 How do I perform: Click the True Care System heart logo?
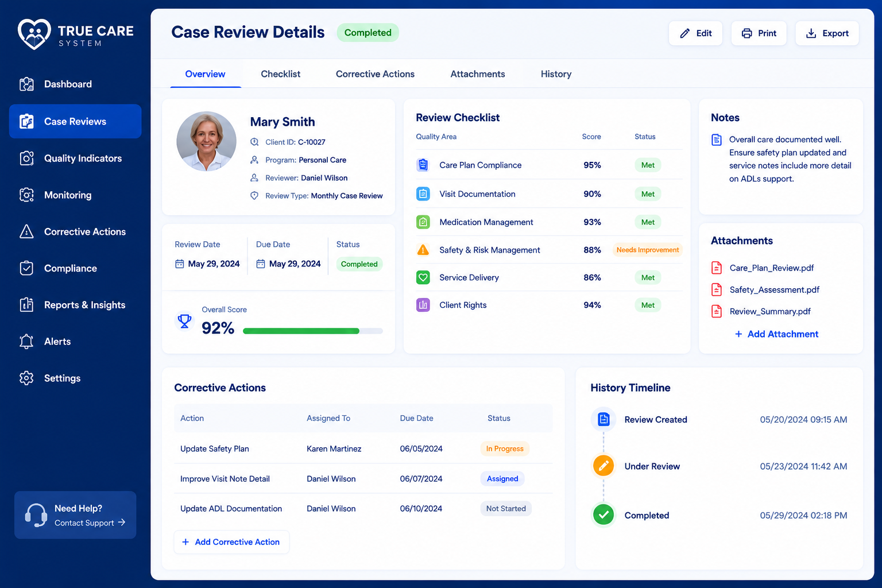click(34, 34)
